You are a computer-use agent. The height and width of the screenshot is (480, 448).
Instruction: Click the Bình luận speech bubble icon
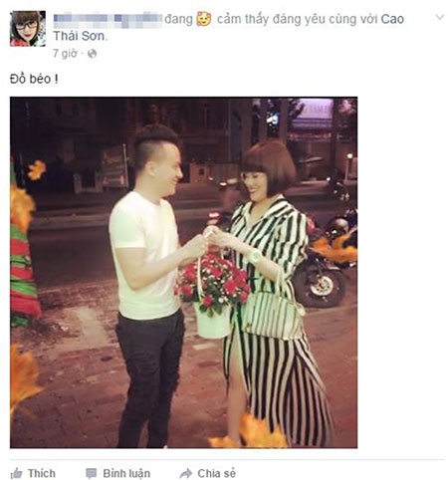pyautogui.click(x=91, y=473)
